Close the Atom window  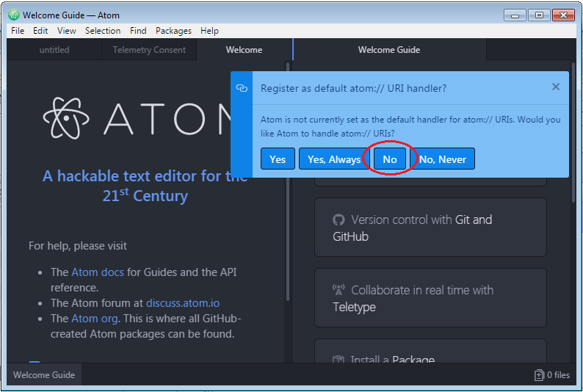coord(564,15)
